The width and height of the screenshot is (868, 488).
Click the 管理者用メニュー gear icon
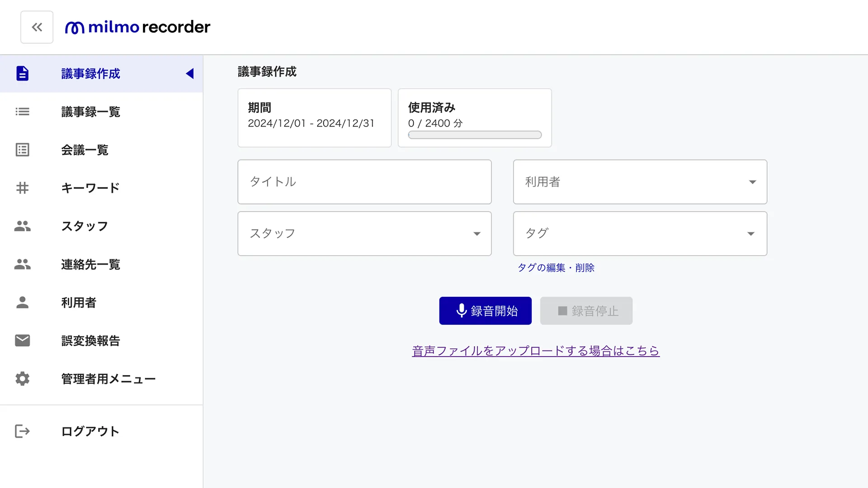pos(22,379)
